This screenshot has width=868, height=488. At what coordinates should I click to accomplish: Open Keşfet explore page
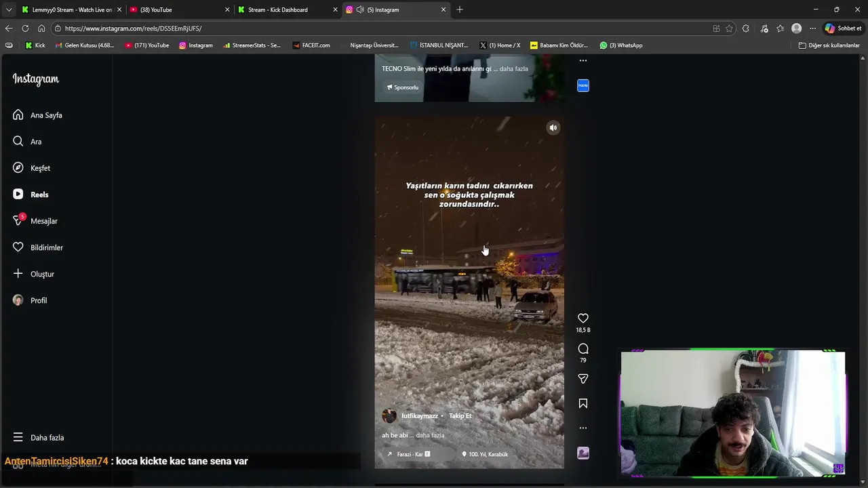(x=31, y=168)
